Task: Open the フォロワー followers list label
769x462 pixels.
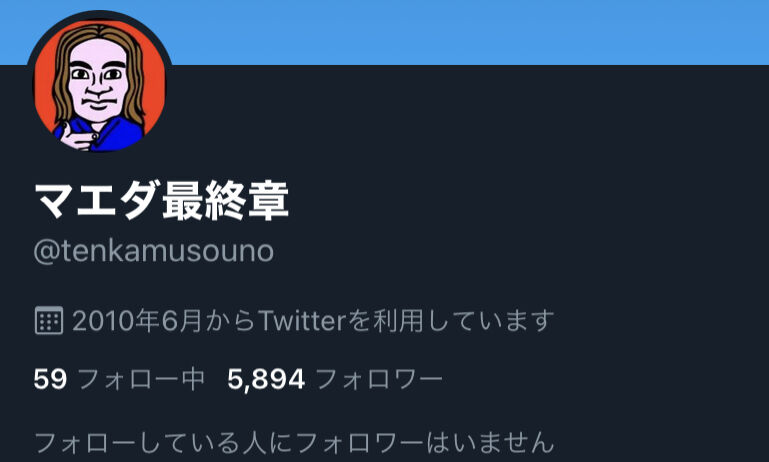Action: coord(380,380)
